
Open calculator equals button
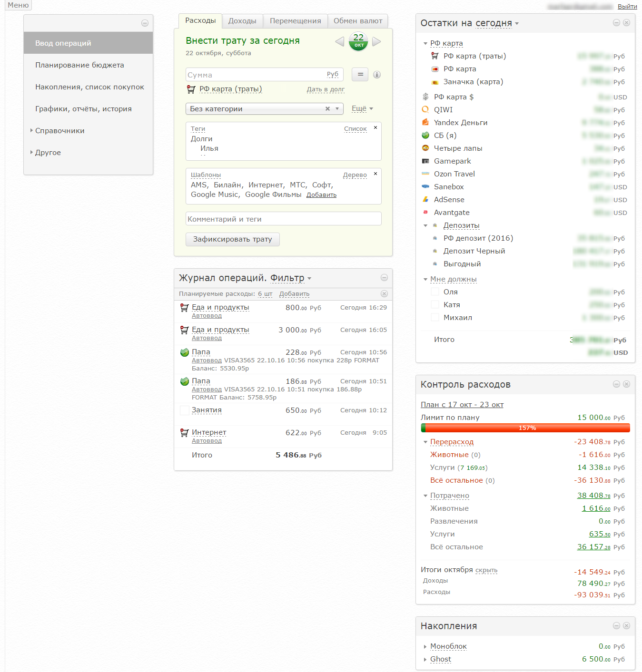point(360,74)
